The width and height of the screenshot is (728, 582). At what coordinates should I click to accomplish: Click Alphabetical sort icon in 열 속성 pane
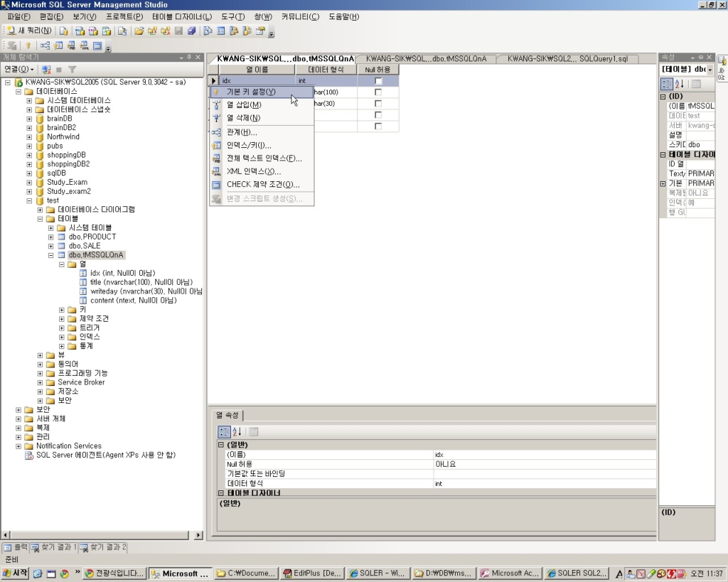pos(236,431)
